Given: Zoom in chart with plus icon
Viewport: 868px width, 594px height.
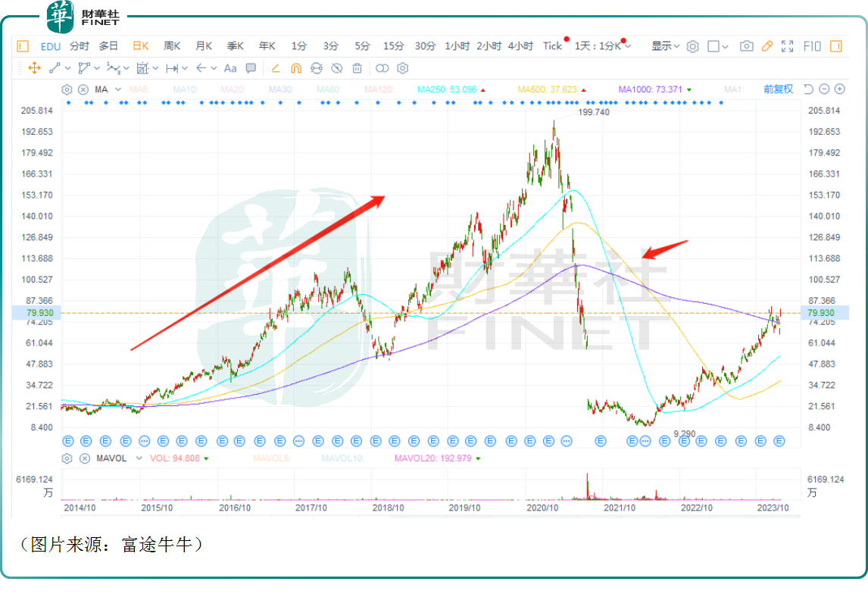Looking at the screenshot, I should point(840,89).
